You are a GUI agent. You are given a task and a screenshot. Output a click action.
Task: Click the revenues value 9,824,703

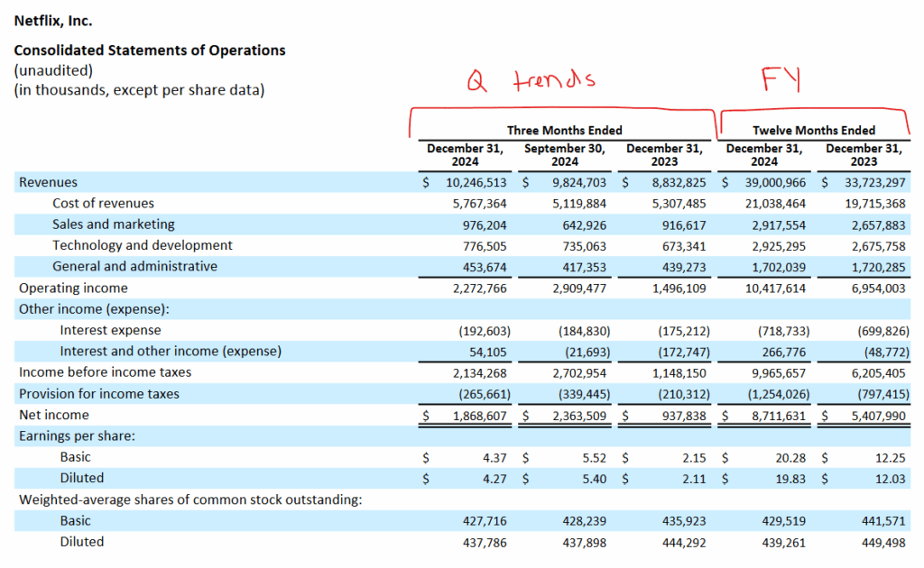tap(579, 183)
